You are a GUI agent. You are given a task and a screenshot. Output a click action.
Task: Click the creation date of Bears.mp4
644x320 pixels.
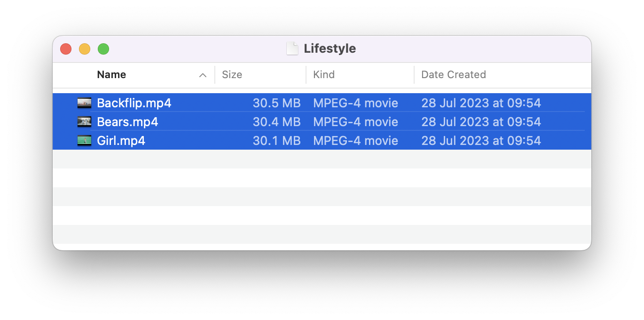coord(481,122)
